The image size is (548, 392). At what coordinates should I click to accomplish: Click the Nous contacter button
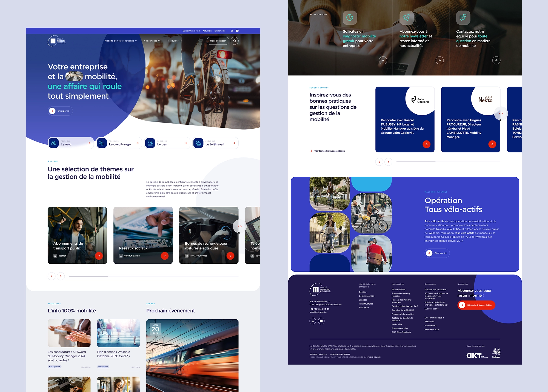[218, 41]
